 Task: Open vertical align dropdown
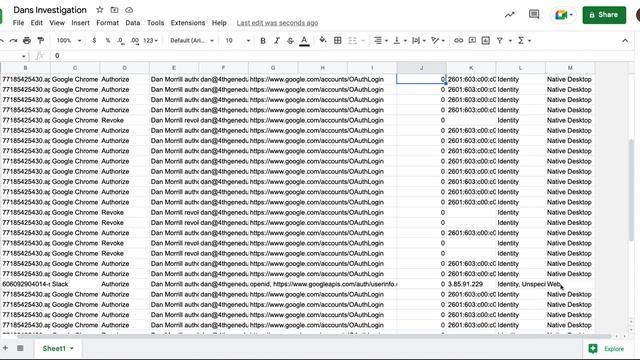point(400,40)
